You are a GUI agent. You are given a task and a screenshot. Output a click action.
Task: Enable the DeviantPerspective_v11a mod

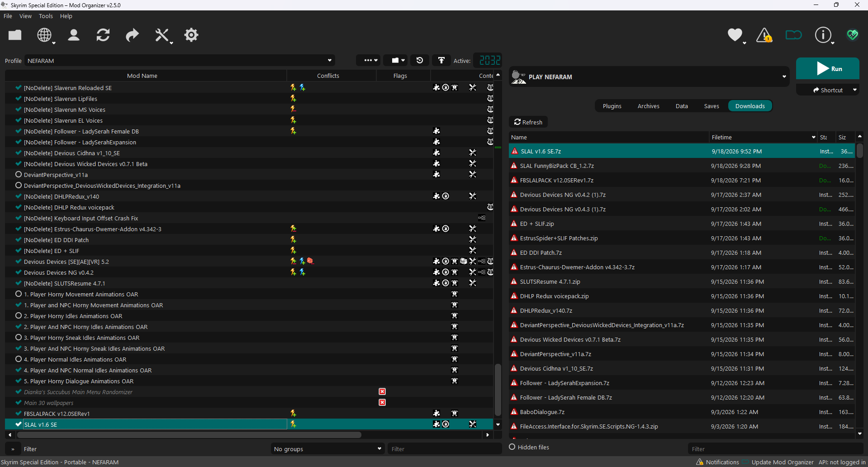pos(19,175)
